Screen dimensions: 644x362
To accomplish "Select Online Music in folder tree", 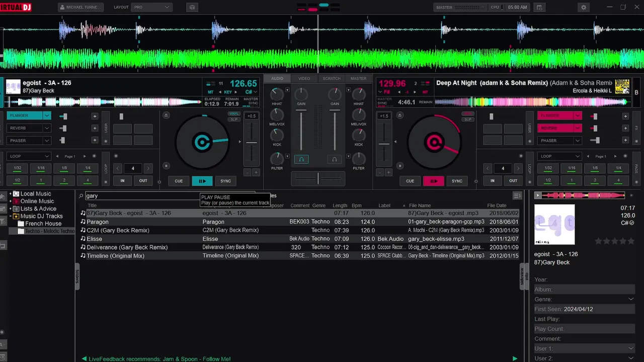I will tap(37, 201).
